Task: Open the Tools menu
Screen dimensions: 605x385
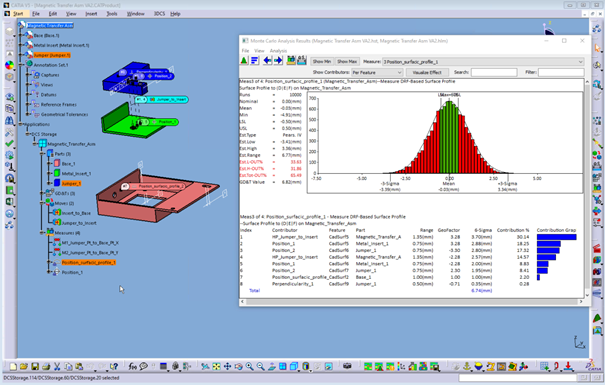Action: coord(112,14)
